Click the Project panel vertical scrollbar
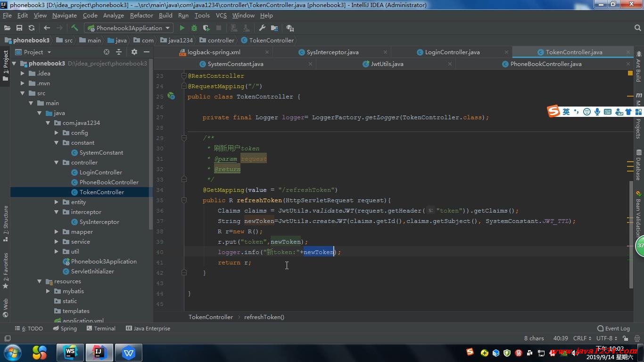Image resolution: width=644 pixels, height=362 pixels. 150,144
